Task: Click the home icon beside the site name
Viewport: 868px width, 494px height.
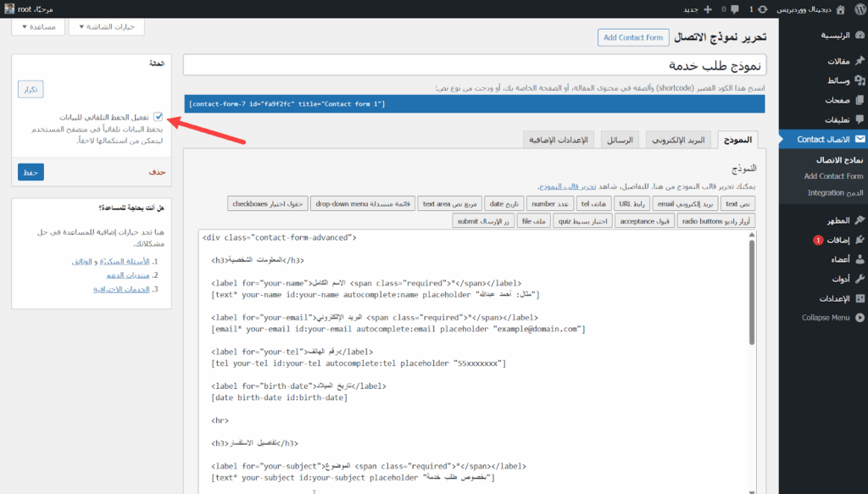Action: click(x=840, y=9)
